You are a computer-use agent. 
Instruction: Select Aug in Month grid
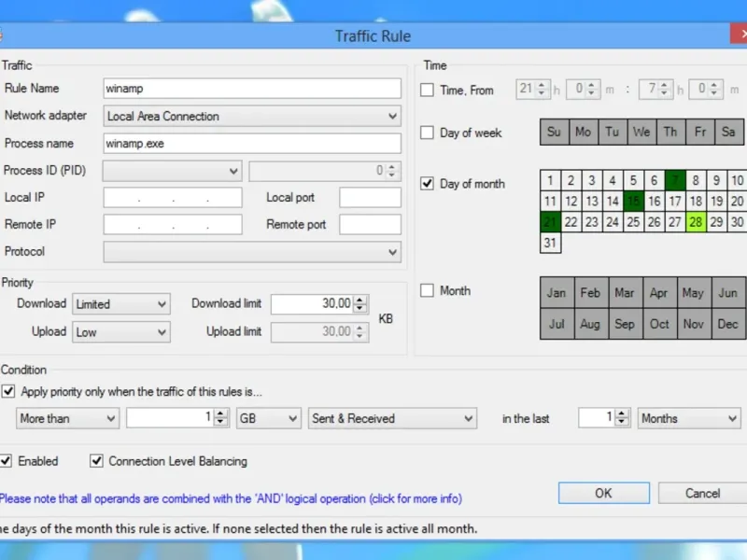pyautogui.click(x=591, y=324)
